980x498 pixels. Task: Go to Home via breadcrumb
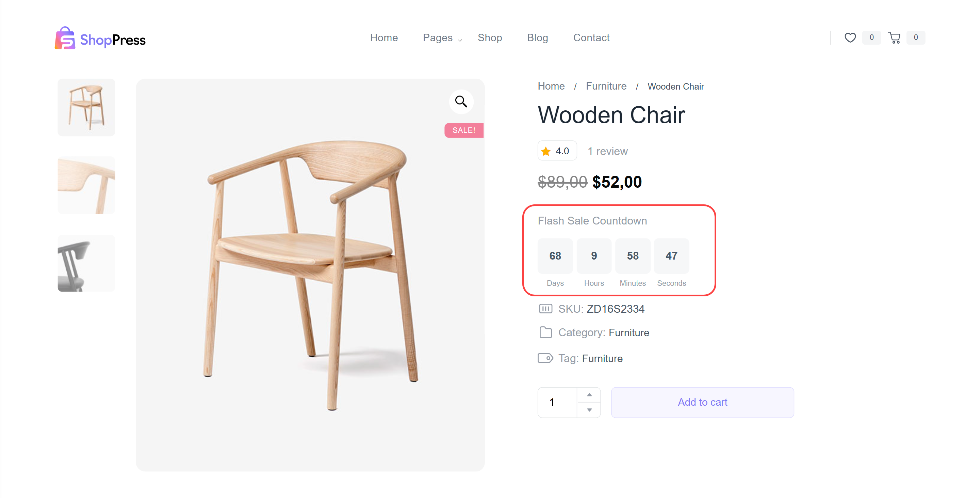click(x=551, y=86)
